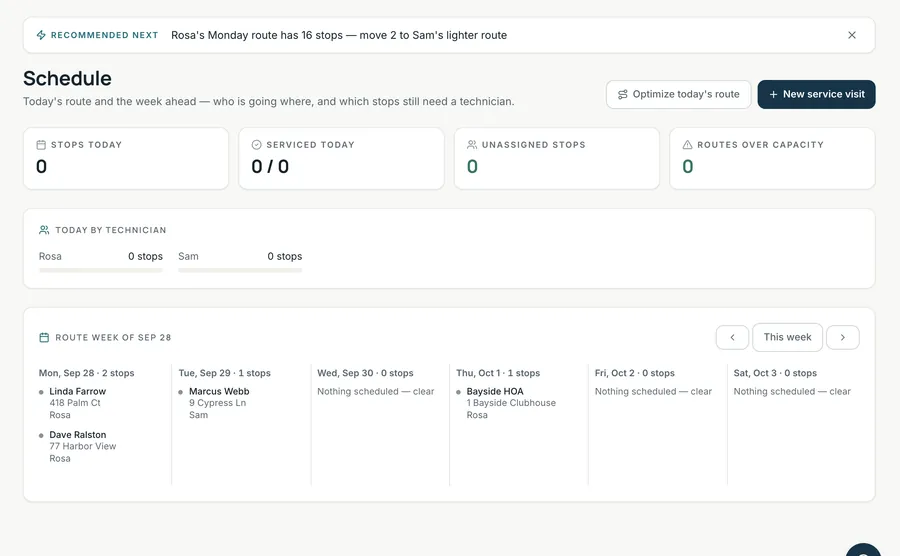This screenshot has height=556, width=900.
Task: Click Mon, Sep 28 · 2 stops header
Action: [87, 373]
